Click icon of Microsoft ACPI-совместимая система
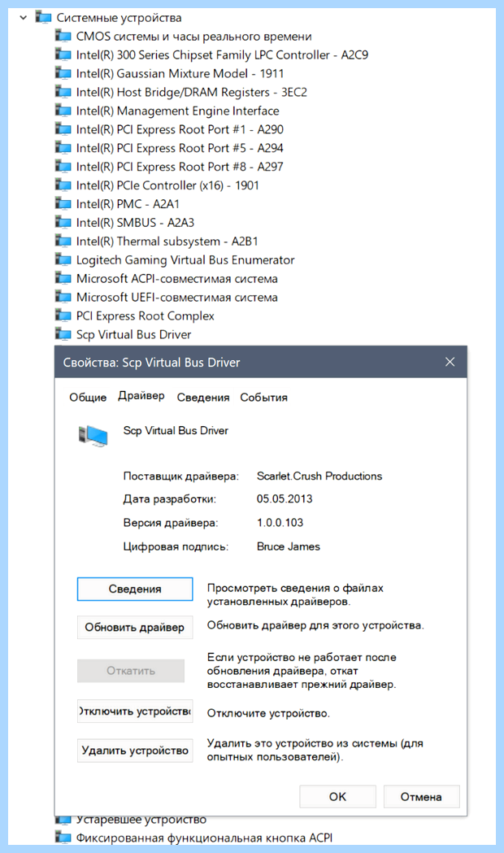504x853 pixels. pyautogui.click(x=63, y=279)
